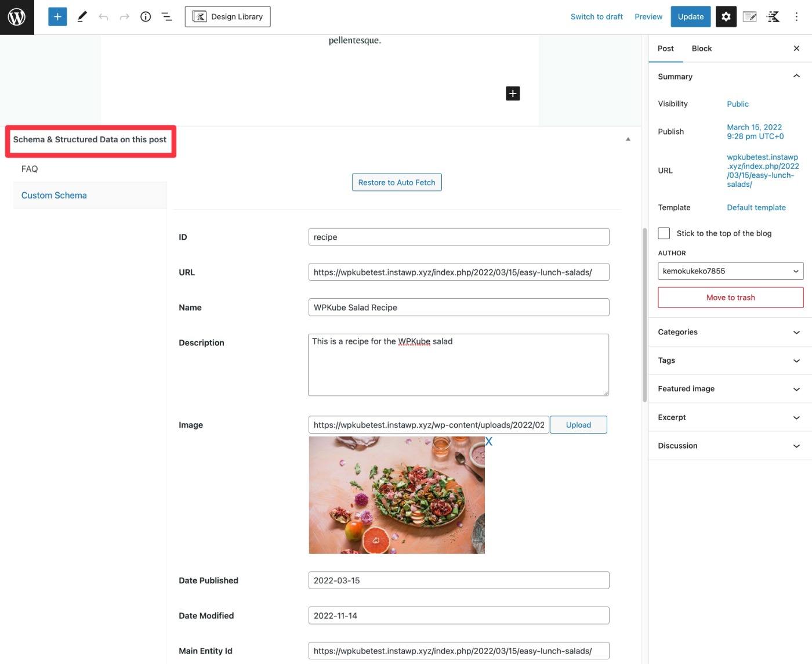This screenshot has width=812, height=664.
Task: Expand the Tags panel
Action: click(x=730, y=360)
